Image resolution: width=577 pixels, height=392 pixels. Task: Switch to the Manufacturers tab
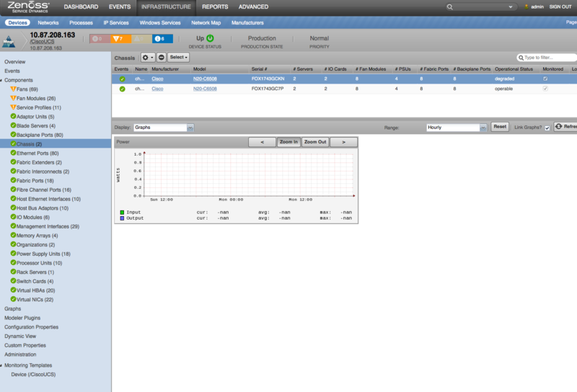[247, 23]
